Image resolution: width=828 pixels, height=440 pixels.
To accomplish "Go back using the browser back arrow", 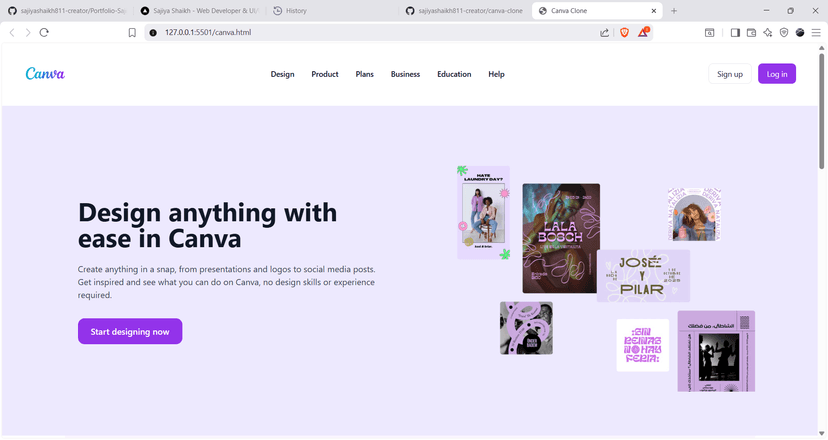I will (x=12, y=33).
